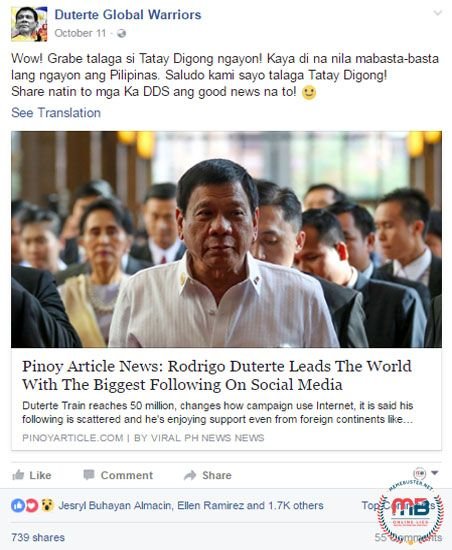452x550 pixels.
Task: Click the blue Like reaction icon
Action: coord(18,505)
